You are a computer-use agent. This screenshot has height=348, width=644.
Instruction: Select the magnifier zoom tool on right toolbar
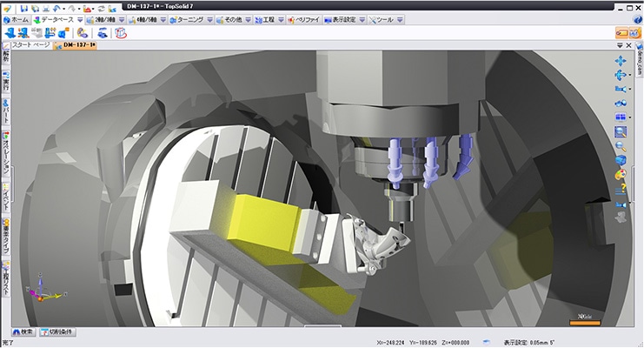click(x=621, y=146)
